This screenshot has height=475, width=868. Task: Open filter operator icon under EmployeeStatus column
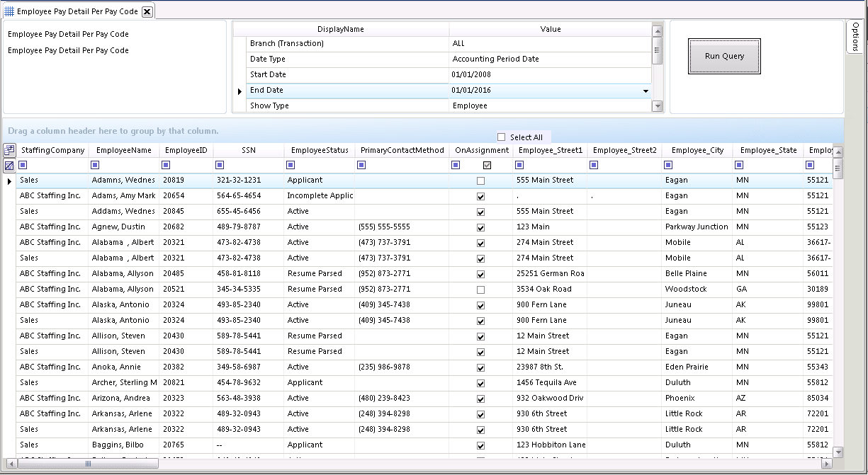tap(291, 166)
